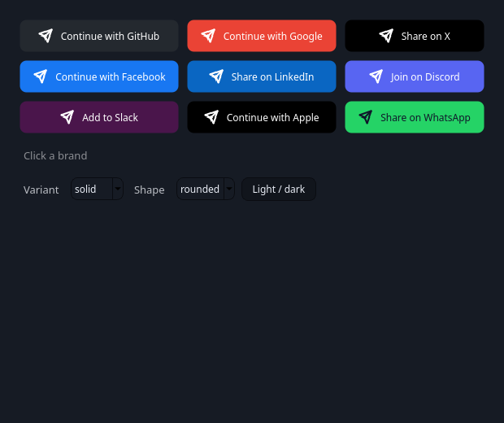Click the paper-plane icon on WhatsApp button
This screenshot has width=504, height=423.
pos(366,117)
